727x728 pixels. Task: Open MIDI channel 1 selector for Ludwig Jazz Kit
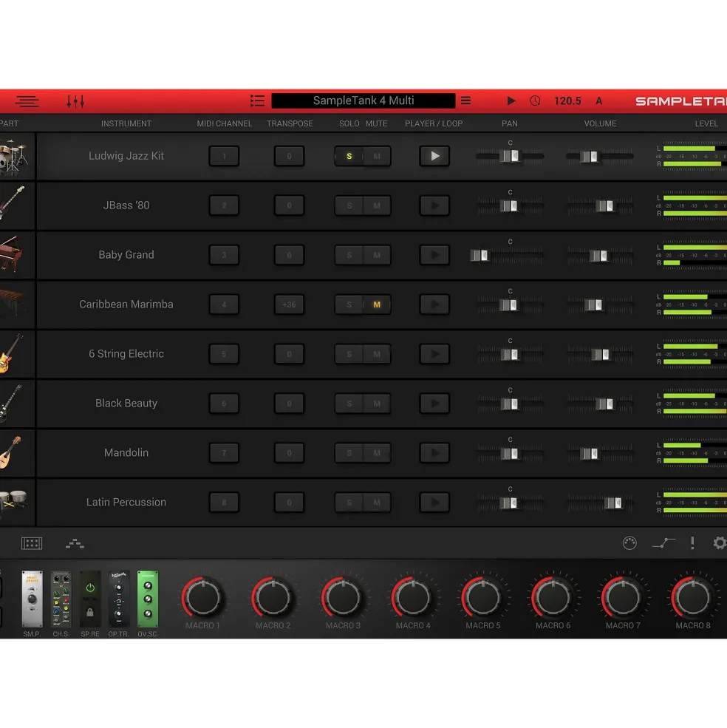(x=224, y=156)
